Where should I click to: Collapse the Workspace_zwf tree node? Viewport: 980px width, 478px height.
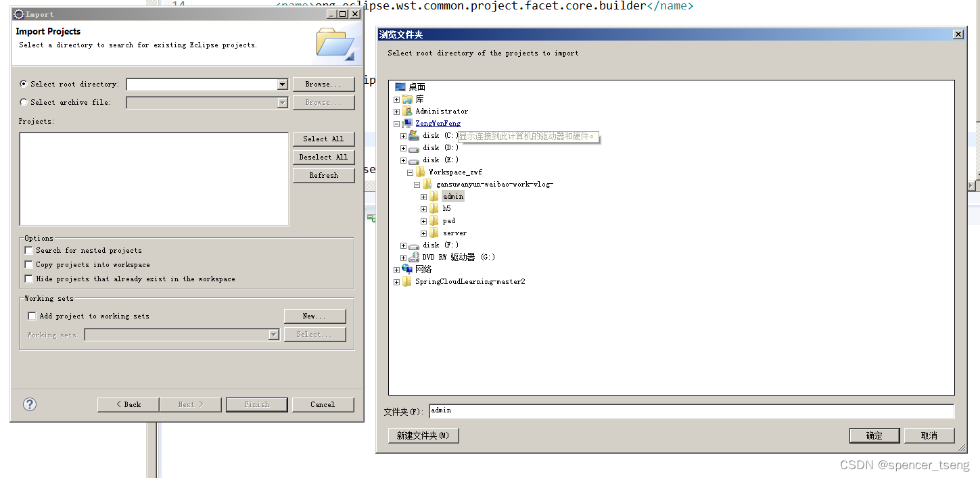(409, 172)
